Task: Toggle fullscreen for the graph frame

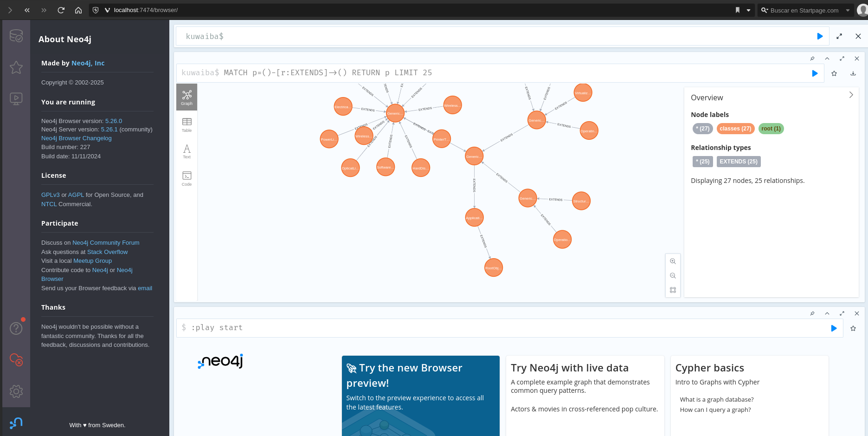Action: [x=842, y=59]
